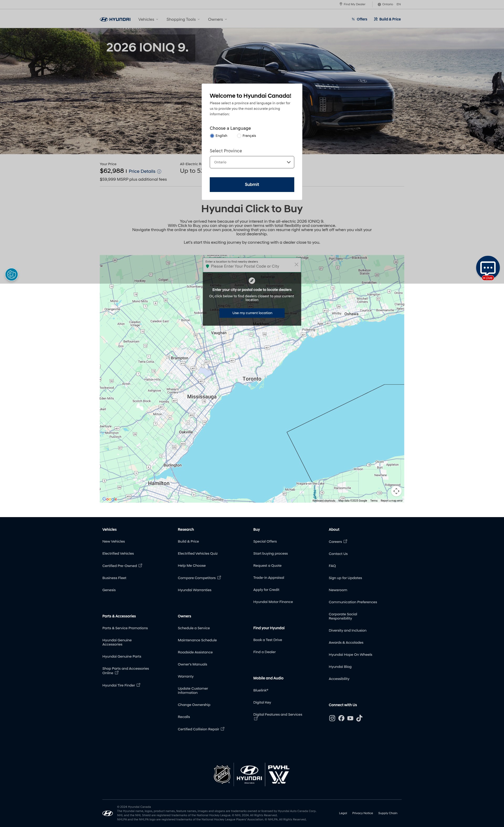Open Hyundai YouTube channel
Screen dimensions: 504x827
350,718
